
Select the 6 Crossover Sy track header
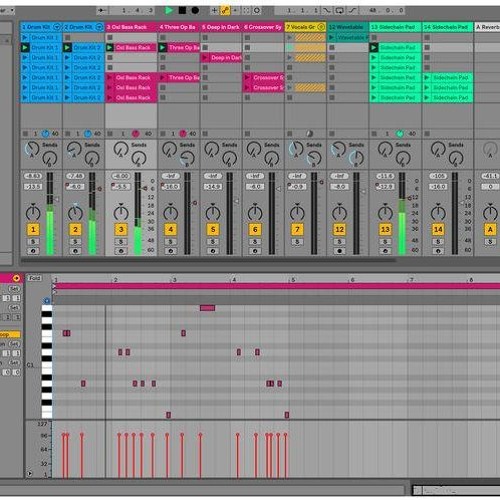263,27
